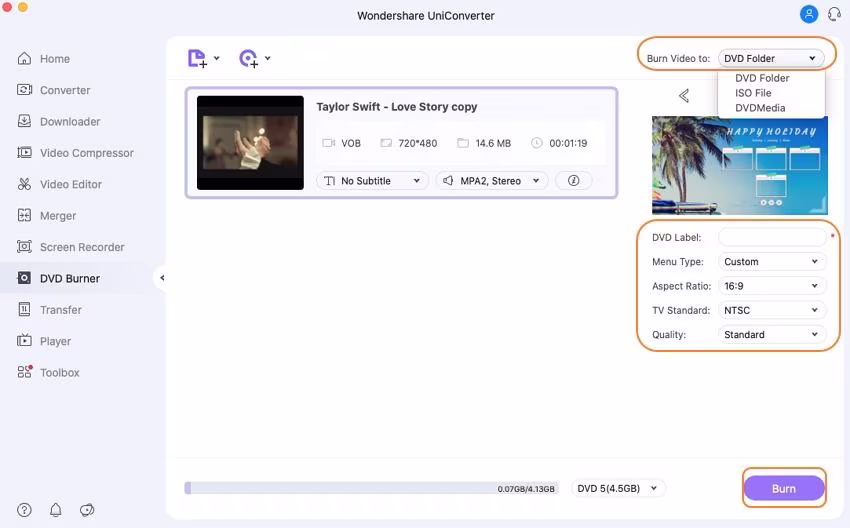Click the Happy Holiday menu template preview
This screenshot has height=528, width=850.
click(x=739, y=165)
